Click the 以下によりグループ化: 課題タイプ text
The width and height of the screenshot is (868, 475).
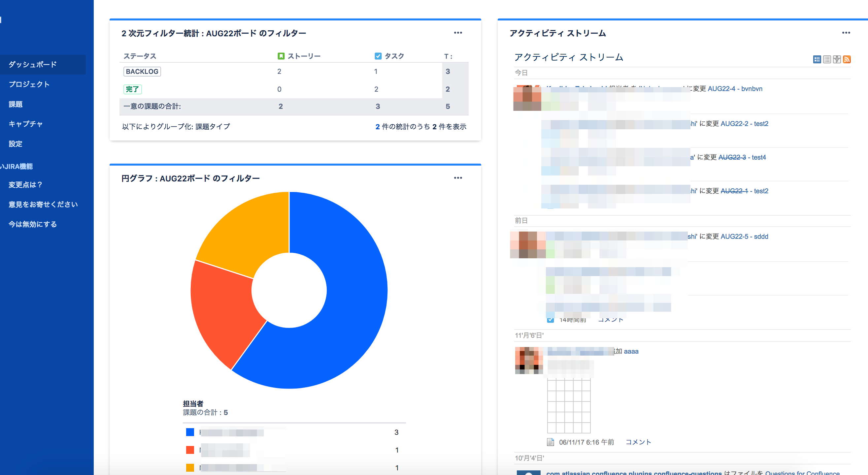(x=176, y=127)
